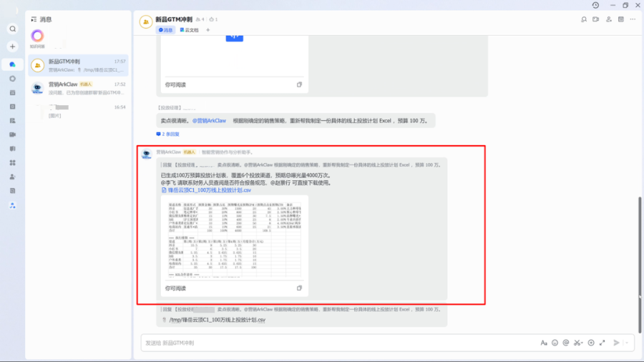Screen dimensions: 644x362
Task: Click the 消息 list filter icon
Action: 34,19
